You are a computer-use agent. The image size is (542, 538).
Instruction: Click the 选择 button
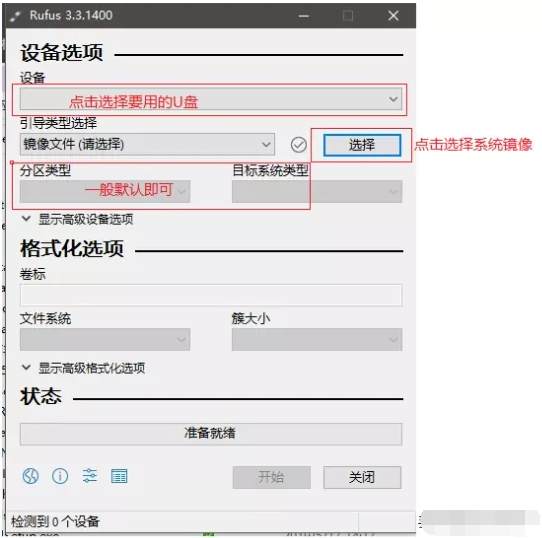pyautogui.click(x=362, y=145)
